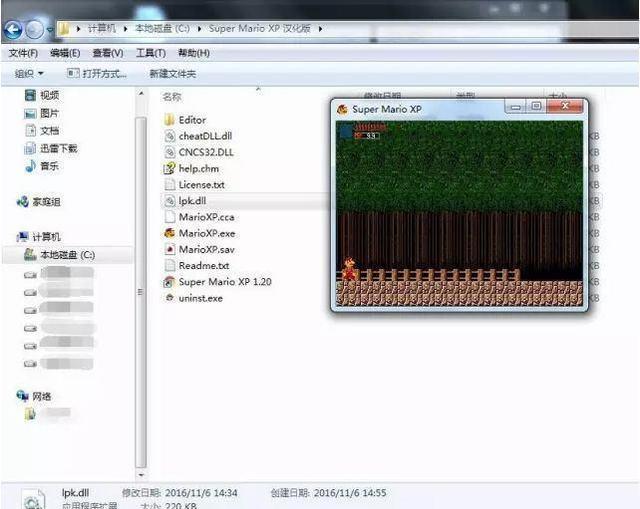
Task: Select 本地磁盘 (C:) in navigation pane
Action: pyautogui.click(x=67, y=255)
